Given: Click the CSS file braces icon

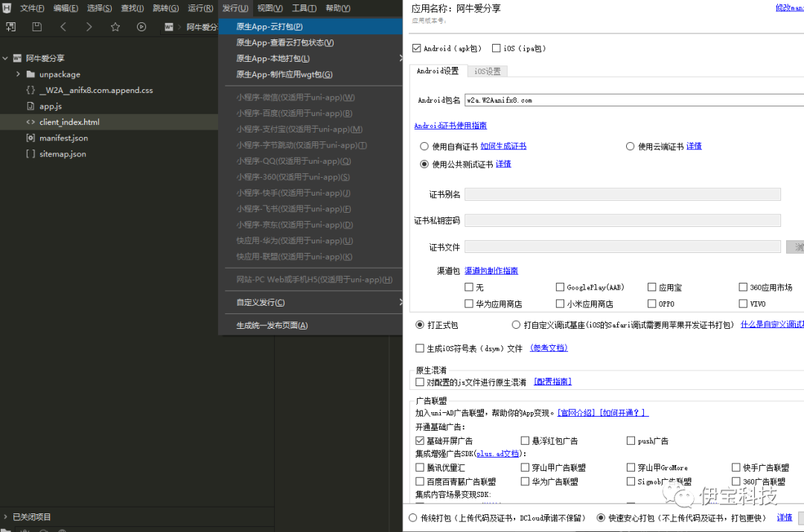Looking at the screenshot, I should tap(31, 90).
